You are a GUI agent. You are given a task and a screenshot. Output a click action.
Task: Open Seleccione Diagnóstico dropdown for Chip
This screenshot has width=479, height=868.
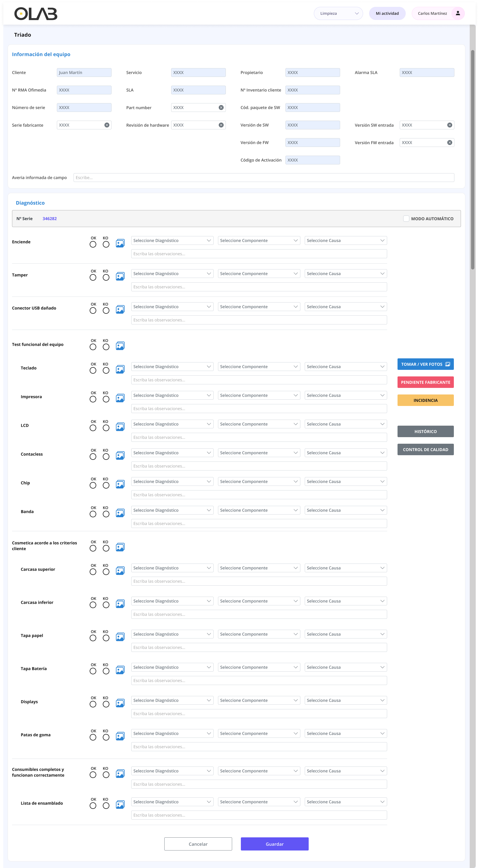172,481
